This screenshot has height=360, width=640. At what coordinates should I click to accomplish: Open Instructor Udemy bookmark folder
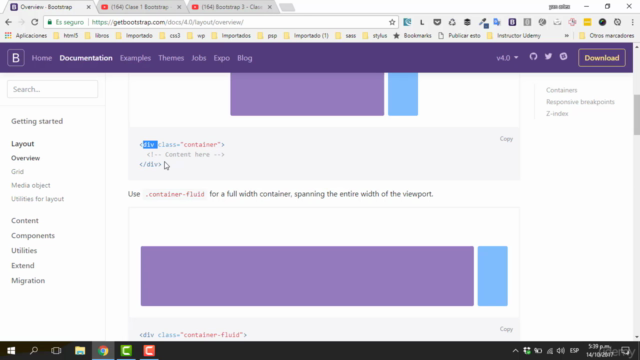tap(514, 36)
